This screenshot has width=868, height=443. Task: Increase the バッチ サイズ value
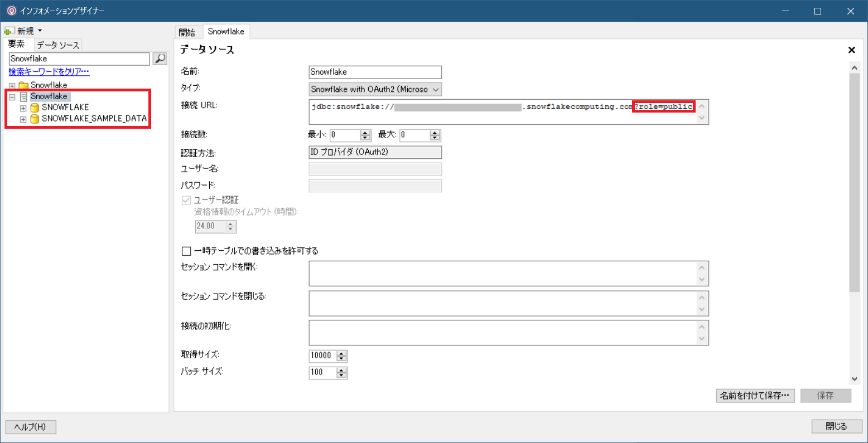pos(342,369)
